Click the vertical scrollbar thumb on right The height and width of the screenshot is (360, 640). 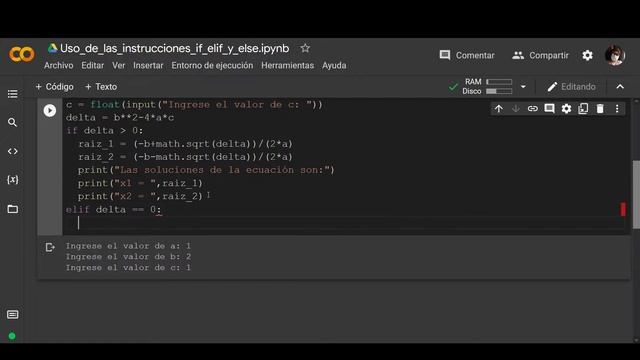[636, 195]
